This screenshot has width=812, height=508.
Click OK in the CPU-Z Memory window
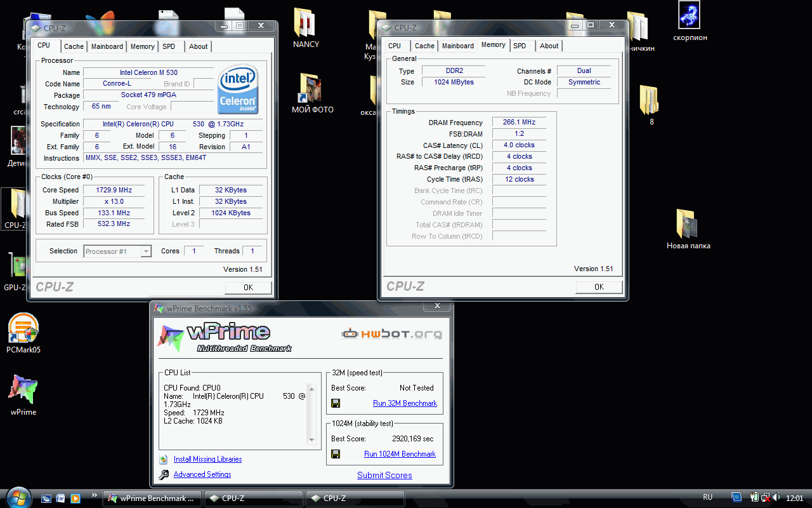point(599,287)
